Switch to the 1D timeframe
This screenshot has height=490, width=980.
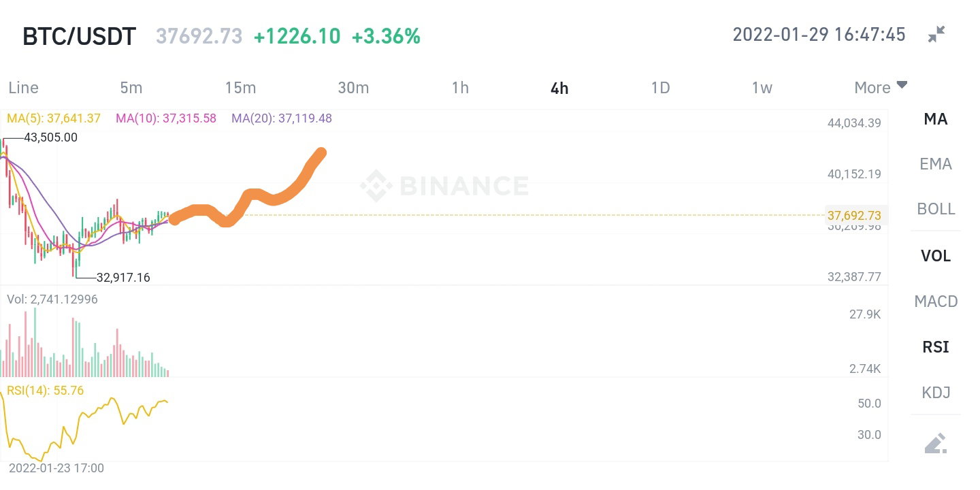pos(660,88)
